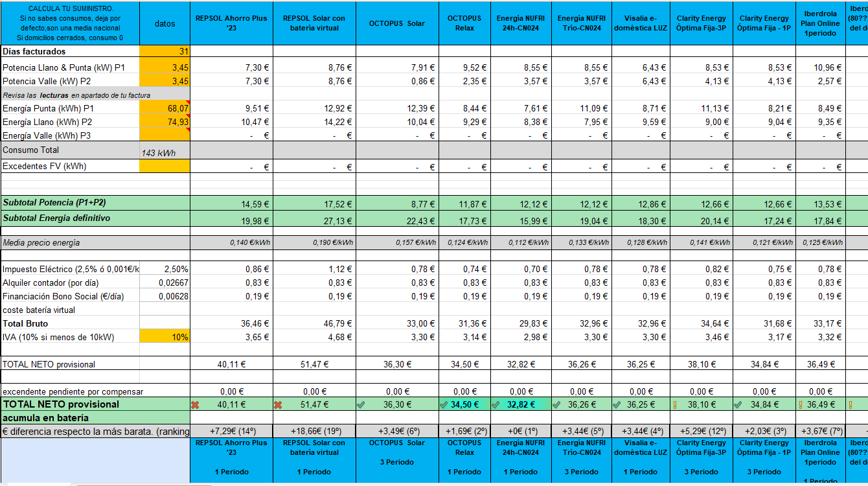868x486 pixels.
Task: Select the '+3,44€ (4º)' ranking cell
Action: click(x=641, y=432)
